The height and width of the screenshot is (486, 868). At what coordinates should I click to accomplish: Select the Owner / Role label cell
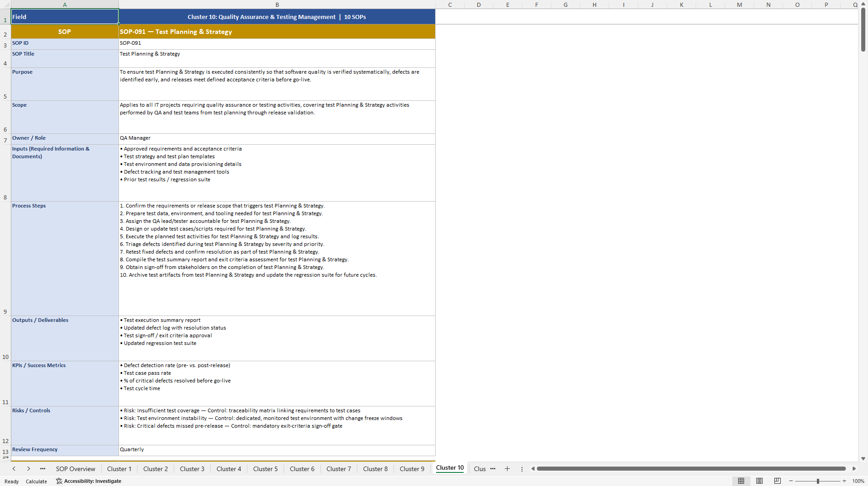65,139
